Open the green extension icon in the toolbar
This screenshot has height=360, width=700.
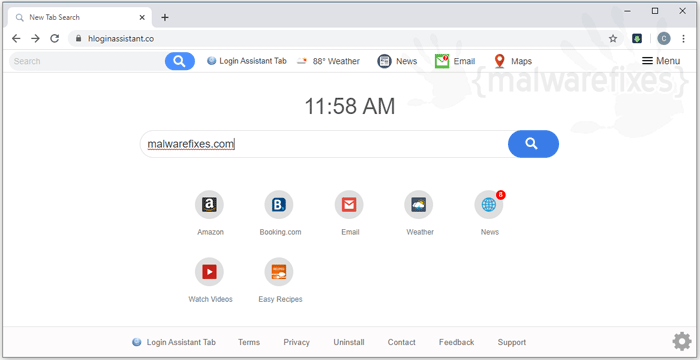coord(637,38)
